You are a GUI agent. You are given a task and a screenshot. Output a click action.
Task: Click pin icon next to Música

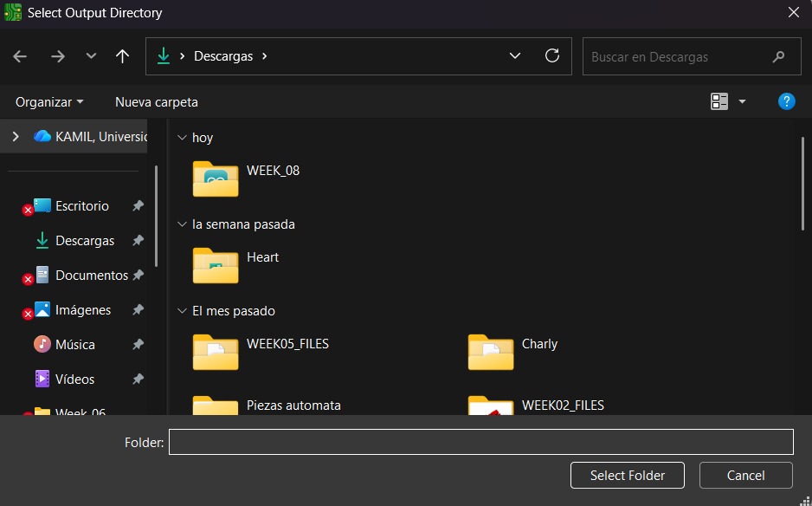[x=138, y=344]
